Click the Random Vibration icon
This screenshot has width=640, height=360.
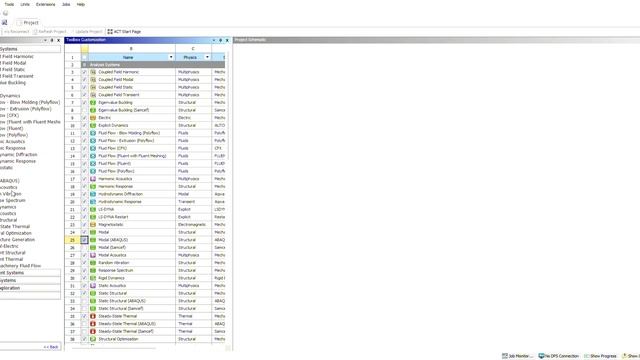tap(93, 262)
